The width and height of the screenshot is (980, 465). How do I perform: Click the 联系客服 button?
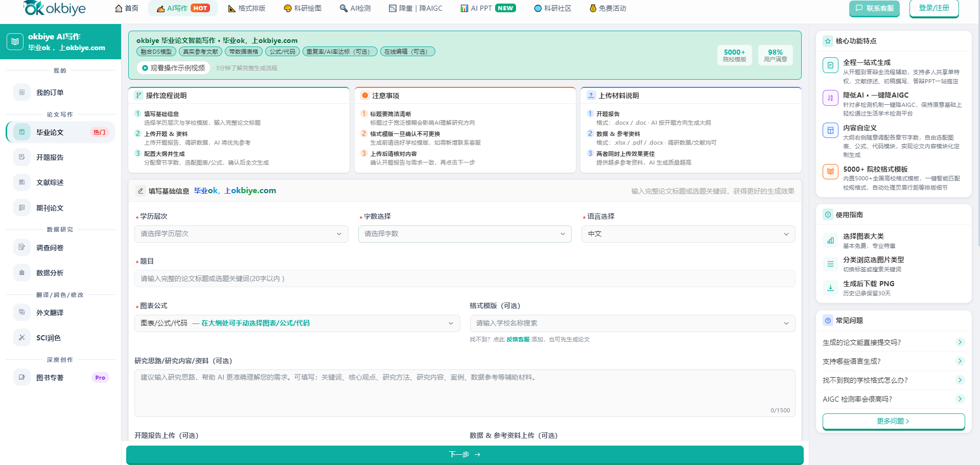874,8
